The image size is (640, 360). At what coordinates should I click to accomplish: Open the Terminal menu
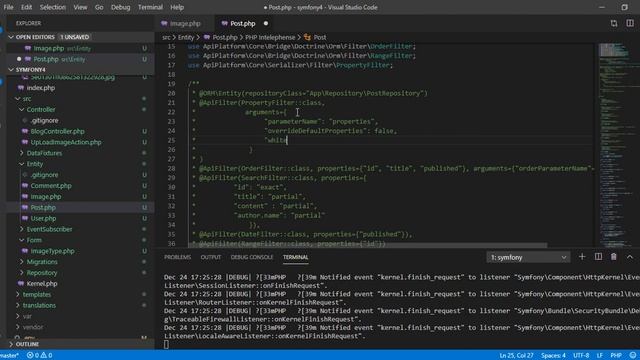point(150,7)
